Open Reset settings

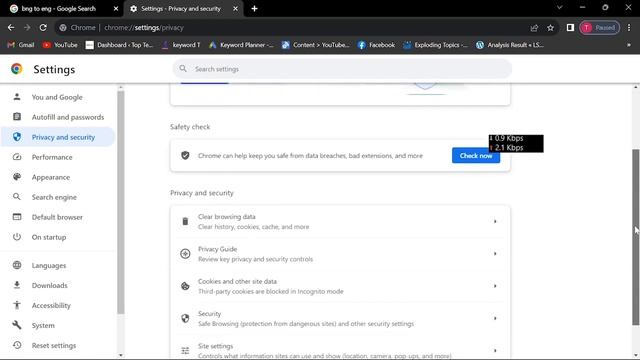(x=57, y=345)
